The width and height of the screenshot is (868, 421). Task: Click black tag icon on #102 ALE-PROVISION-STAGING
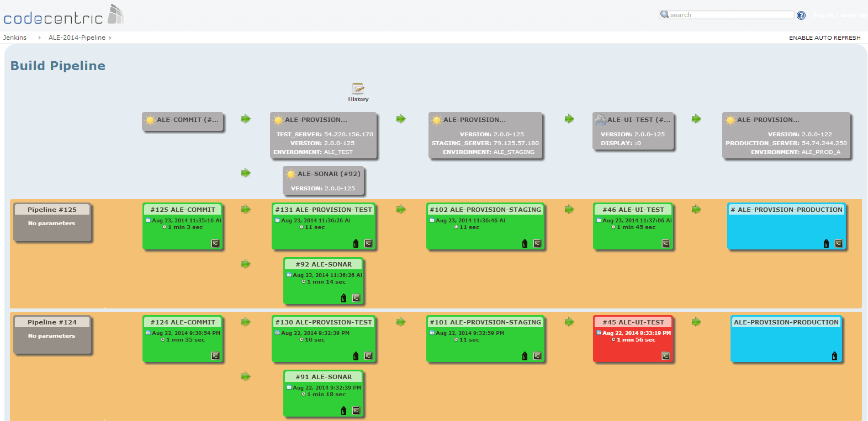point(525,243)
